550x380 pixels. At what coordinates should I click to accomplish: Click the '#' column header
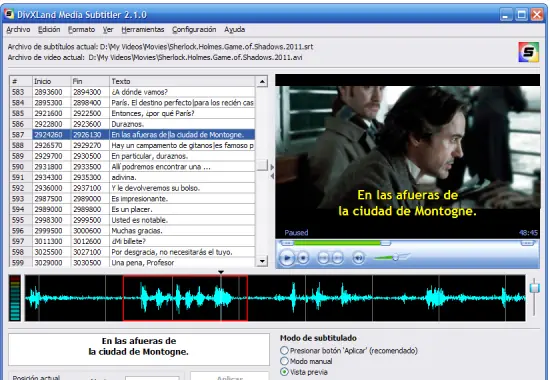coord(21,81)
